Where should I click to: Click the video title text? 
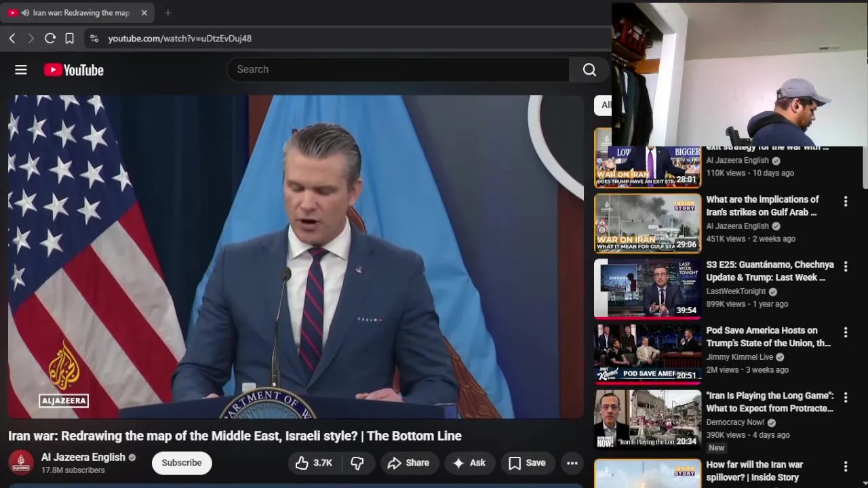[x=235, y=436]
